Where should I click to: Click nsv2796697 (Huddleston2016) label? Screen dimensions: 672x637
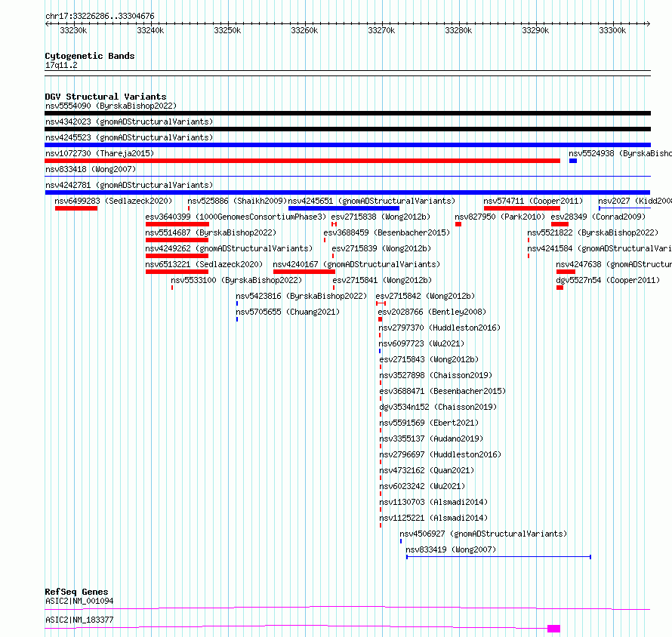click(x=440, y=454)
